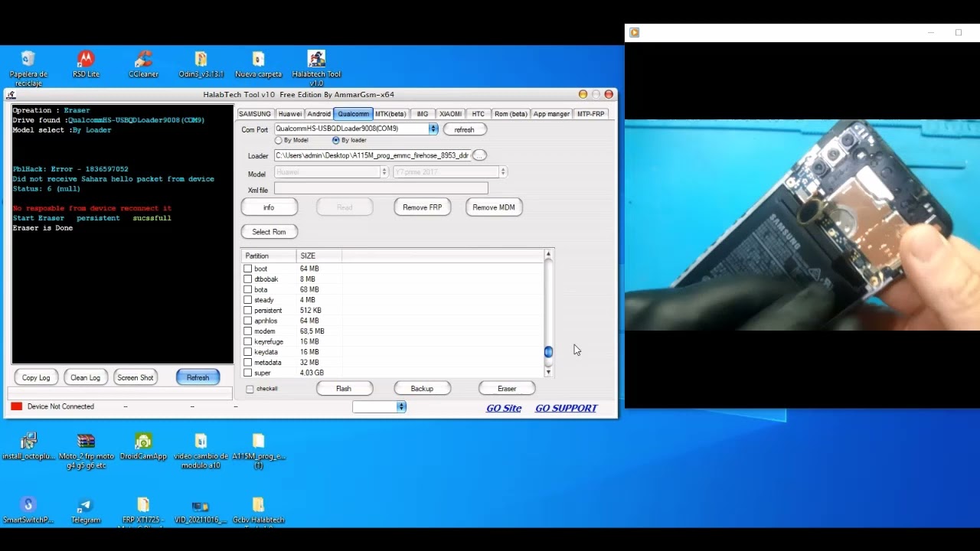Switch to the MTP-FRP tab
Viewport: 980px width, 551px height.
(590, 114)
